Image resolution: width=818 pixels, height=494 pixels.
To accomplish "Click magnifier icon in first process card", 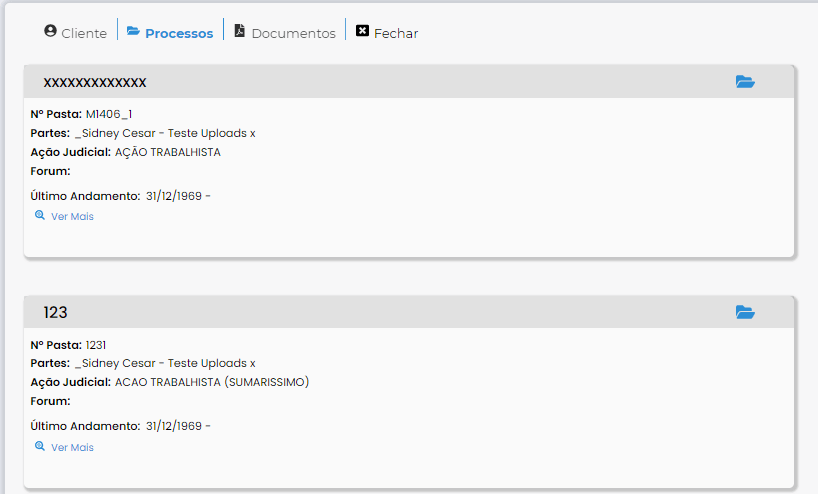I will coord(40,216).
